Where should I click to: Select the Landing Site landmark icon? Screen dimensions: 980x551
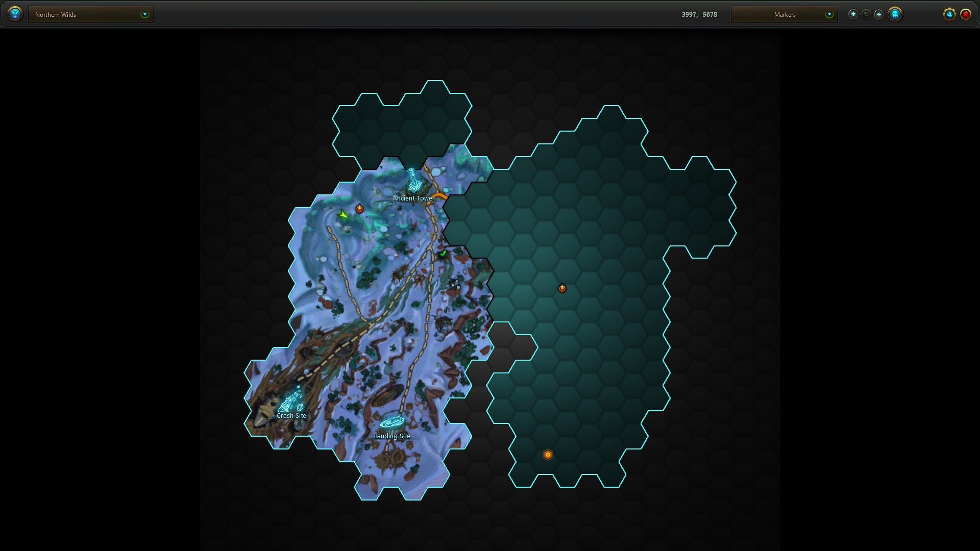pos(392,423)
